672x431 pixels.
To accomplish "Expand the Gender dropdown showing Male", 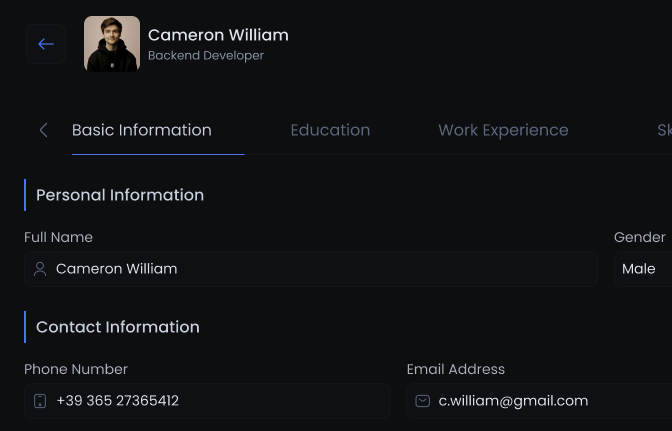I will 643,269.
